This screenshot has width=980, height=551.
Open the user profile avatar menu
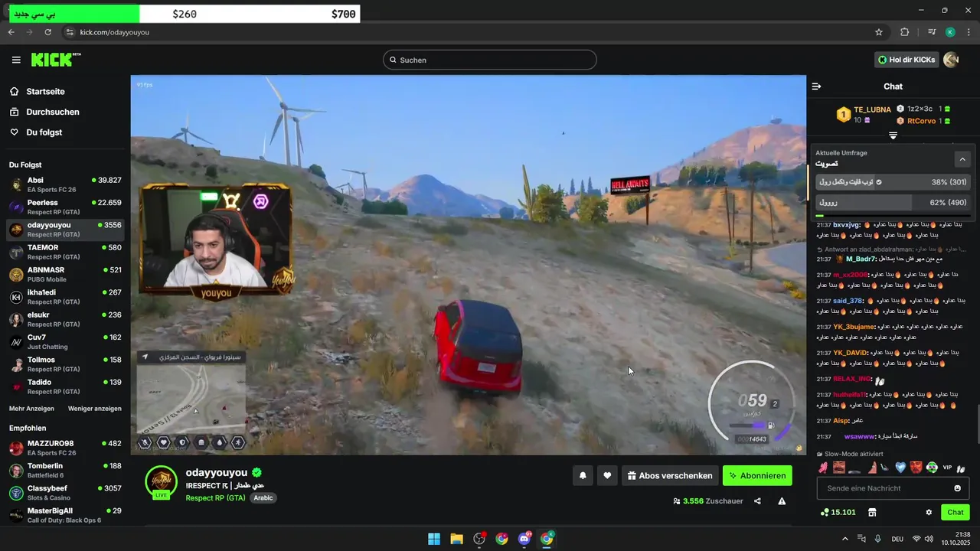tap(951, 60)
